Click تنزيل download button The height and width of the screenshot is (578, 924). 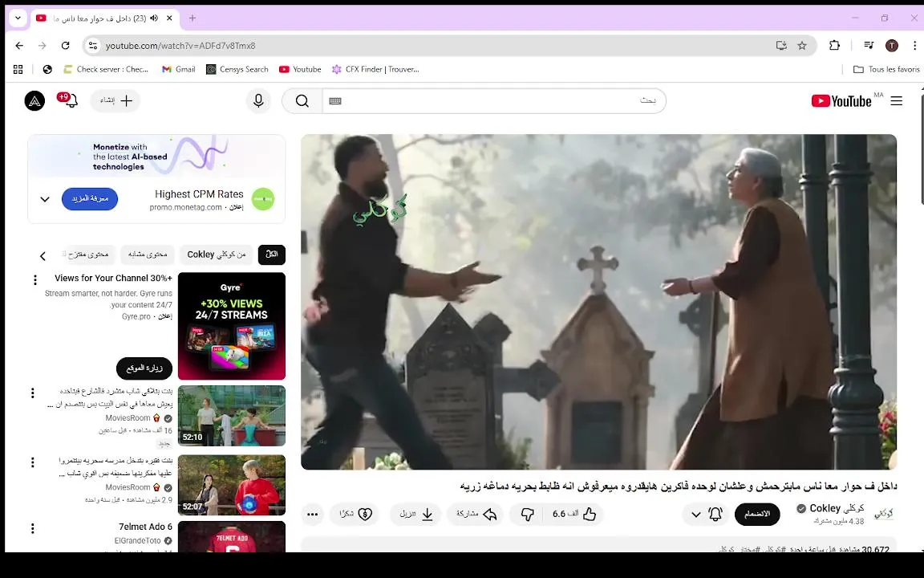(415, 515)
